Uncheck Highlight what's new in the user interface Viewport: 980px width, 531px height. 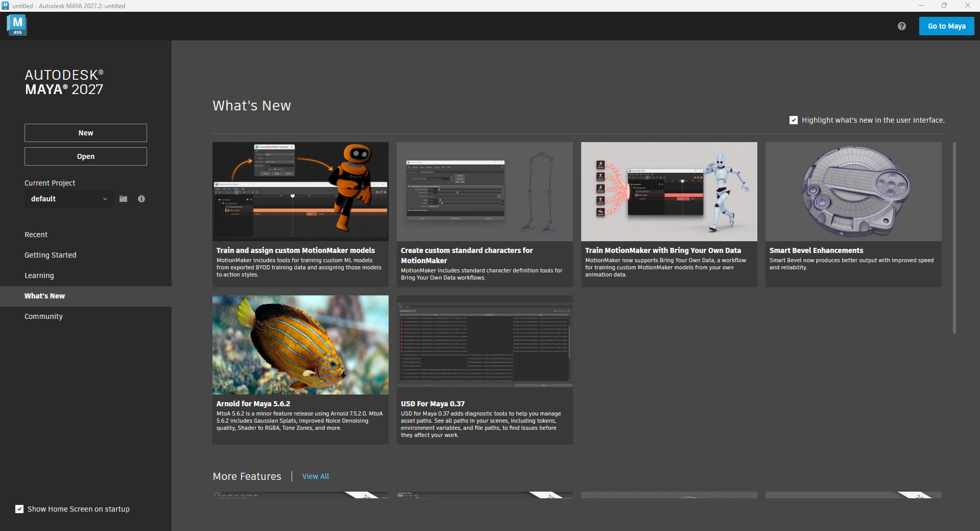pyautogui.click(x=794, y=120)
